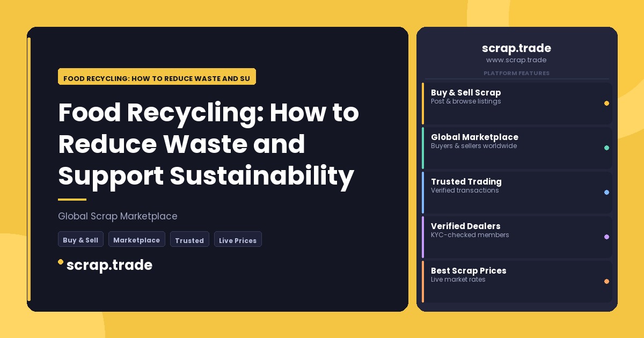The image size is (644, 338).
Task: Click the yellow Food Recycling category badge
Action: click(x=157, y=77)
